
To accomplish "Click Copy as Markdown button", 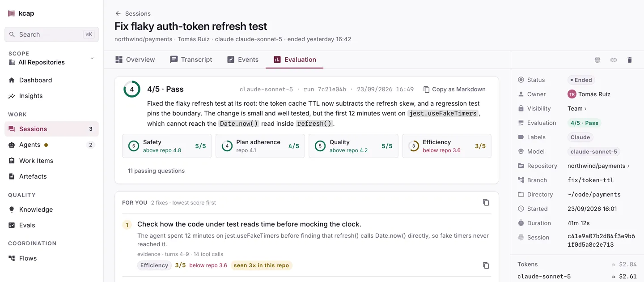I will click(x=454, y=89).
